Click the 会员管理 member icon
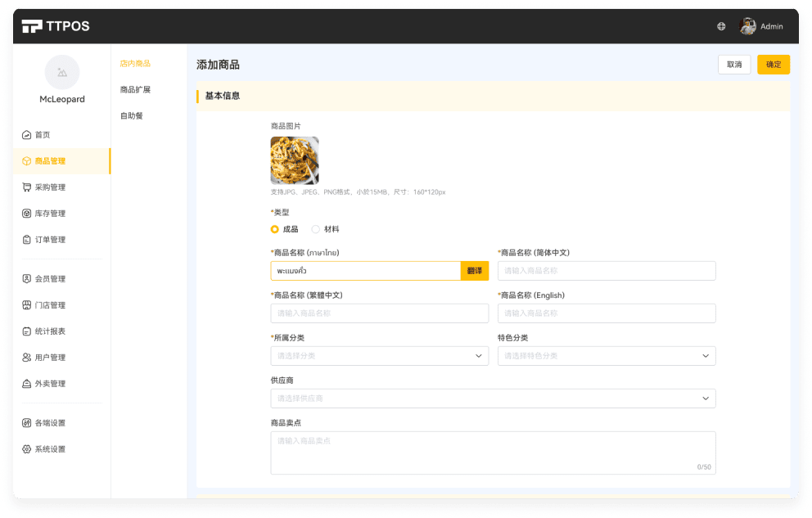The height and width of the screenshot is (518, 812). point(27,279)
